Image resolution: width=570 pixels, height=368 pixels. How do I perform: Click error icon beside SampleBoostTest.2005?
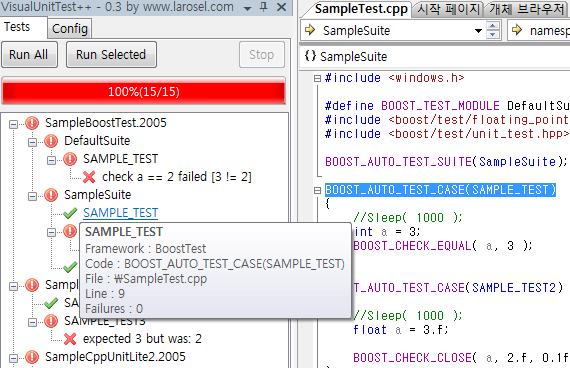coord(32,123)
